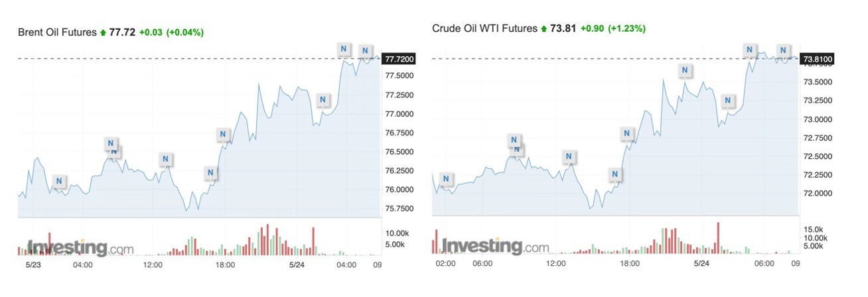Viewport: 868px width, 297px height.
Task: Click the 77.7200 current price label
Action: [x=398, y=59]
